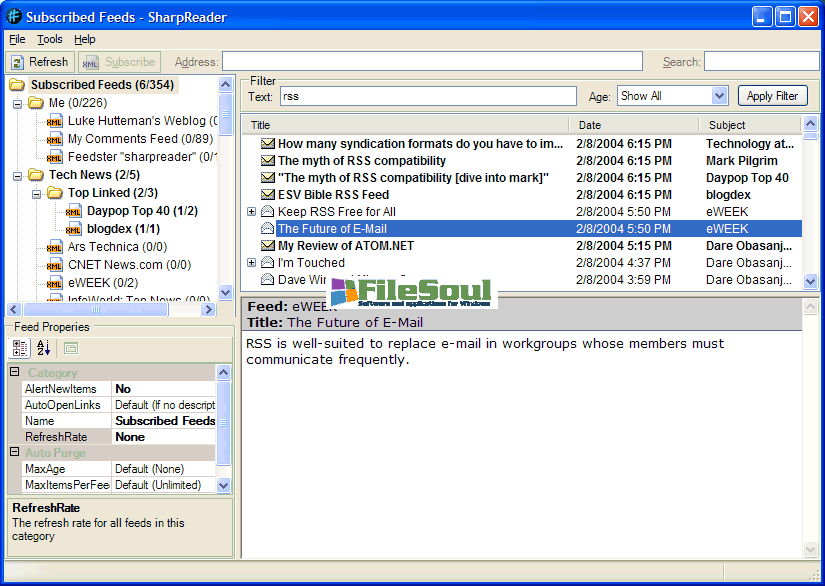The height and width of the screenshot is (586, 825).
Task: Sort articles by the Subject column header
Action: 750,125
